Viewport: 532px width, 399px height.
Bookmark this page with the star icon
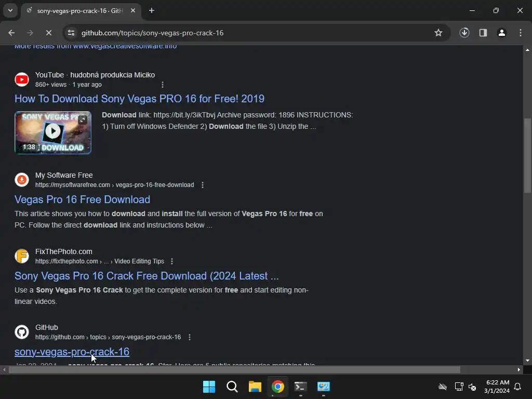point(438,33)
